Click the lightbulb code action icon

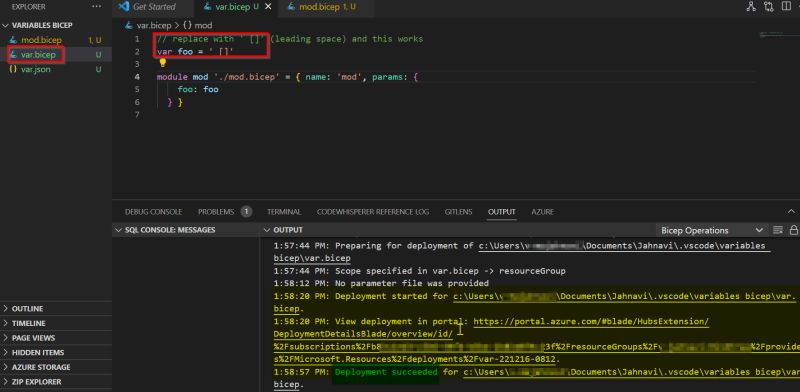(x=163, y=63)
